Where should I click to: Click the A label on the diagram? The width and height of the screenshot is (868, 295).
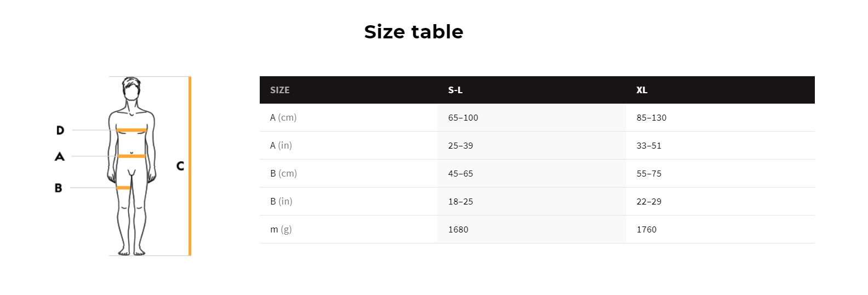[x=60, y=157]
